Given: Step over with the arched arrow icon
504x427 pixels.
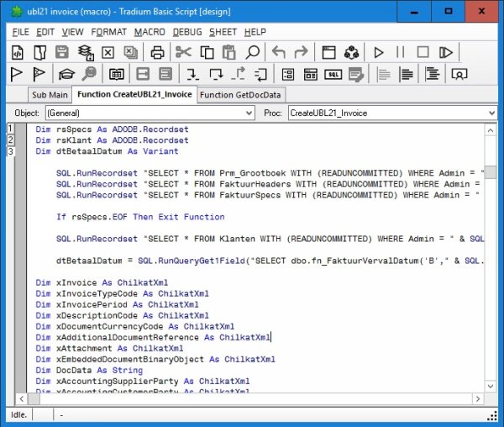Looking at the screenshot, I should [x=216, y=75].
